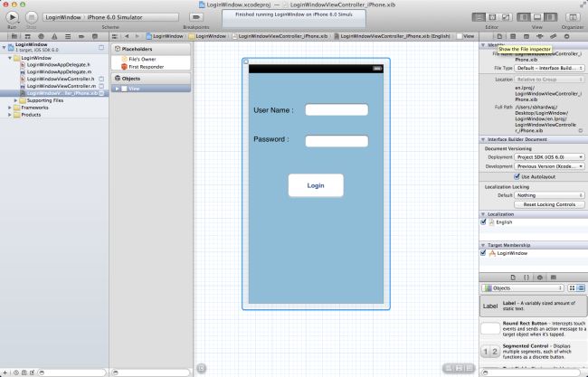Switch library to icon grid view
588x377 pixels.
click(x=572, y=287)
